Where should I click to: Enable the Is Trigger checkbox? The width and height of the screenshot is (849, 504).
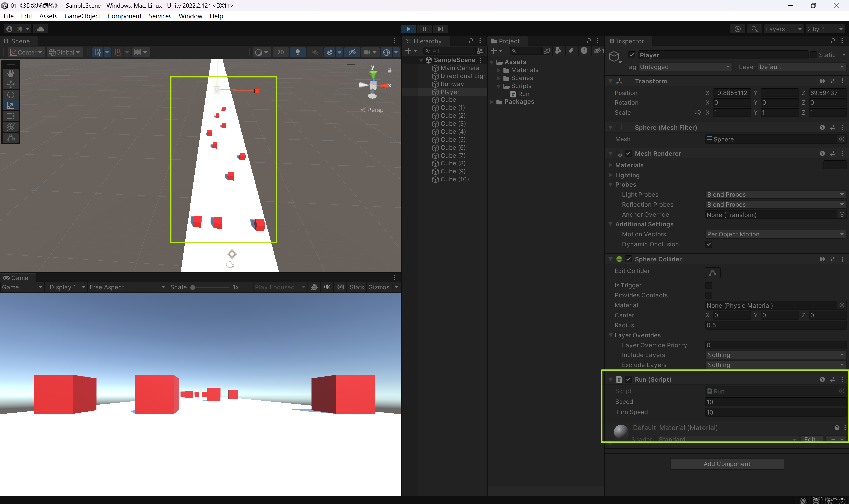pos(709,285)
